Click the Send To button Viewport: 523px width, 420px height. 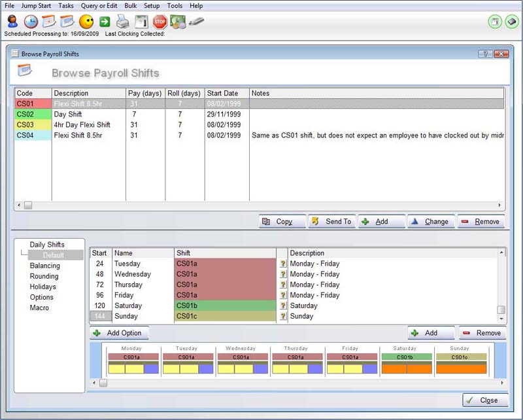click(331, 222)
